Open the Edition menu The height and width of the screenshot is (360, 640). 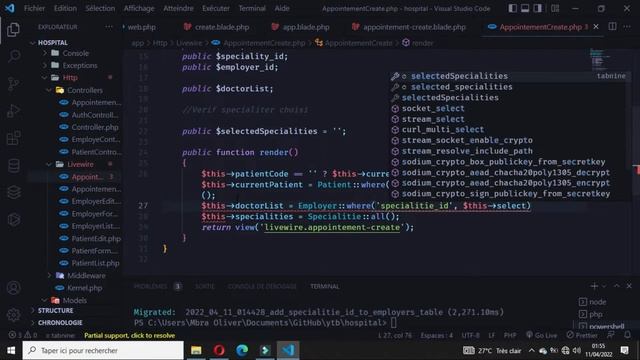point(65,8)
